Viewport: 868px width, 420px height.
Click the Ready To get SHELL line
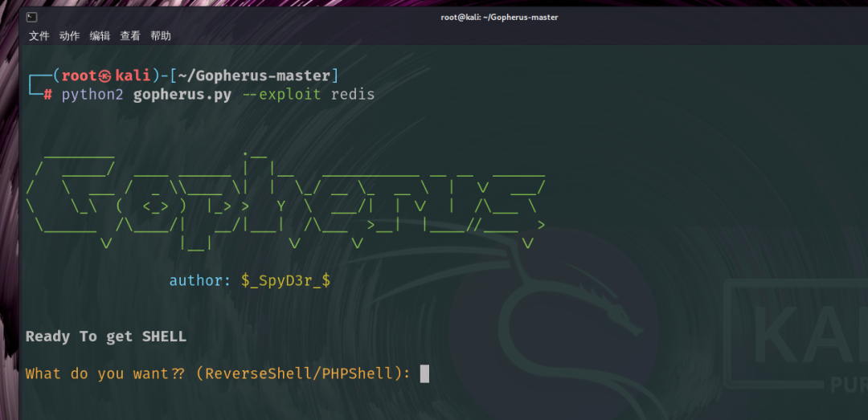(106, 336)
